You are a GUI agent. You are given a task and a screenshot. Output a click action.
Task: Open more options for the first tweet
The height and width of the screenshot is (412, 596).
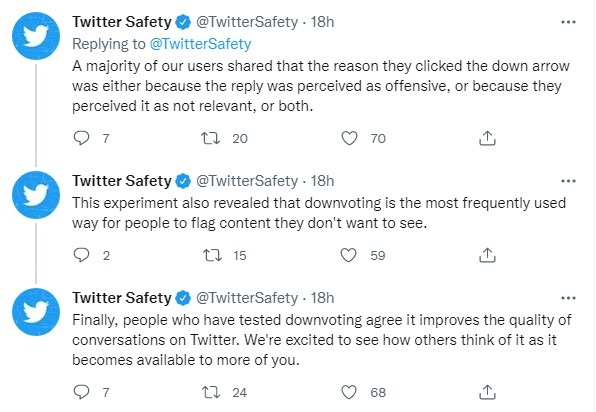pyautogui.click(x=568, y=22)
